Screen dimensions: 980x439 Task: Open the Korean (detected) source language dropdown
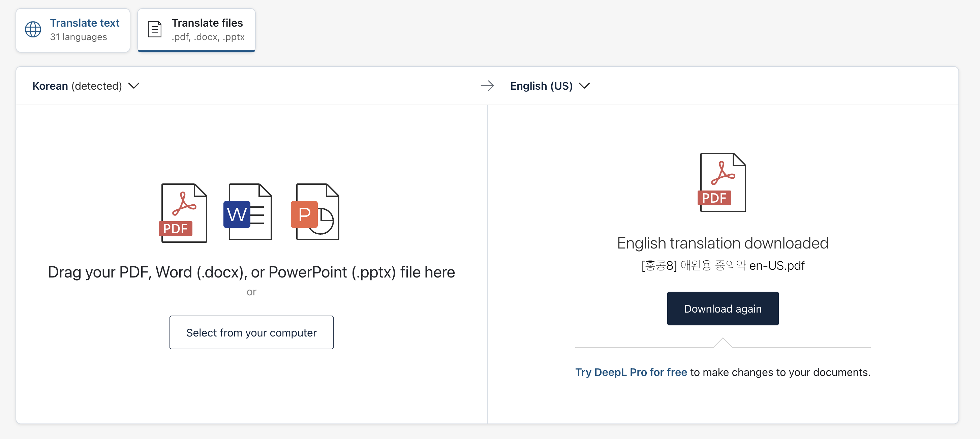(x=86, y=86)
